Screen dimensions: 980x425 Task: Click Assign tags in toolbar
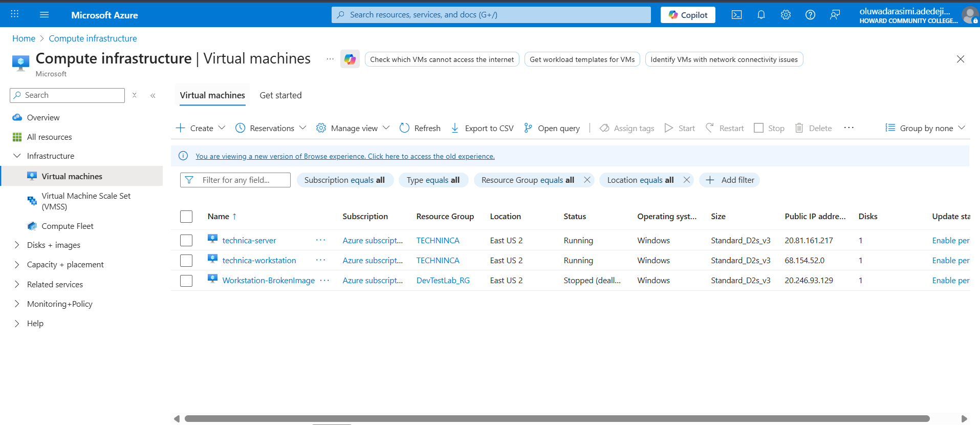(x=627, y=128)
